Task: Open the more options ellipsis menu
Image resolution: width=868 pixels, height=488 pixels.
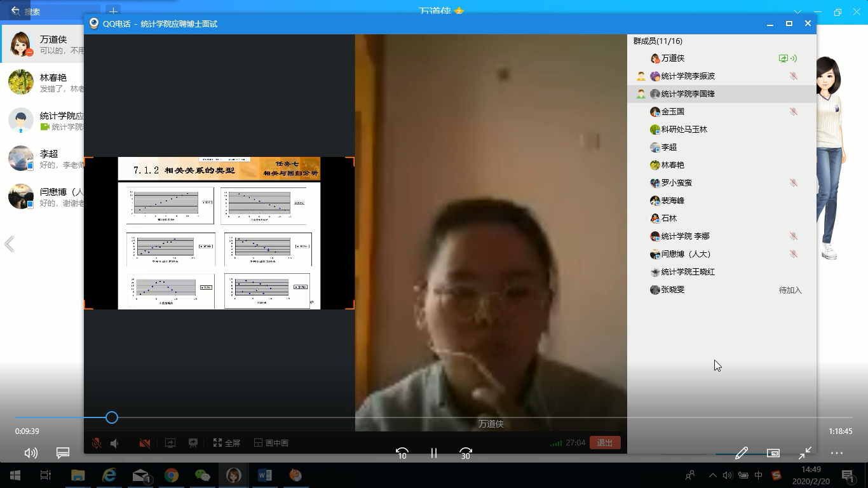Action: [x=836, y=453]
